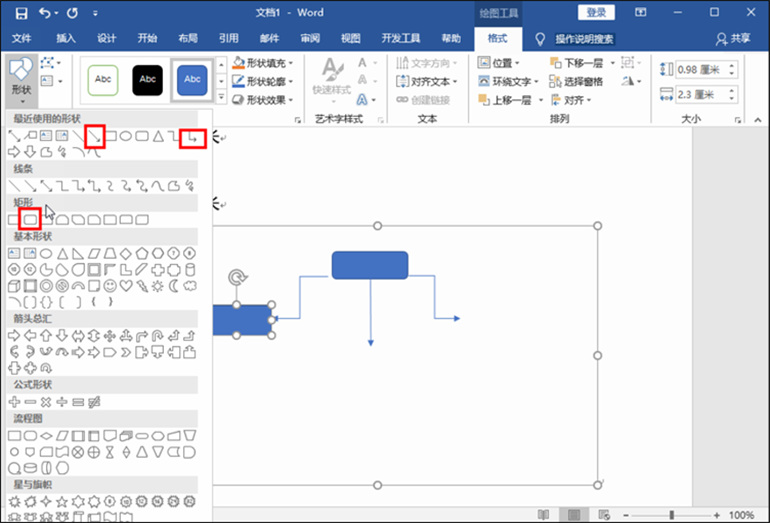Viewport: 770px width, 523px height.
Task: Select multiply sign in 公式形状
Action: click(46, 402)
